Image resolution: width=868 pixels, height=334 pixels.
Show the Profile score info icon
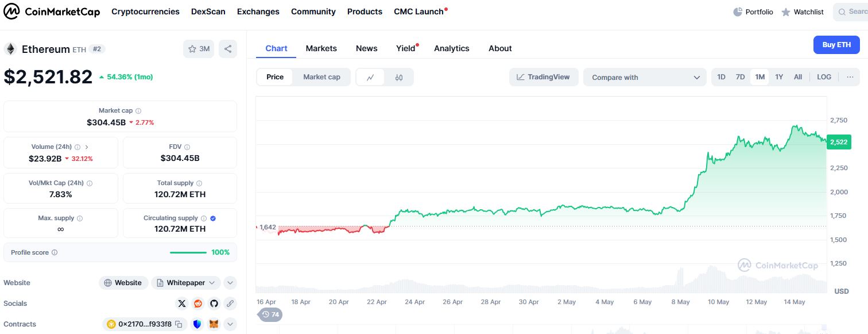tap(55, 252)
